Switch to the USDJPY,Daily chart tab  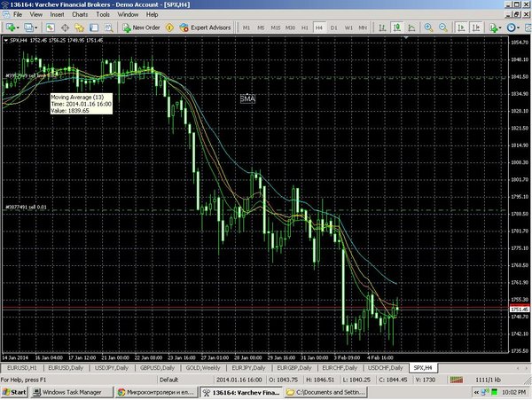click(112, 368)
